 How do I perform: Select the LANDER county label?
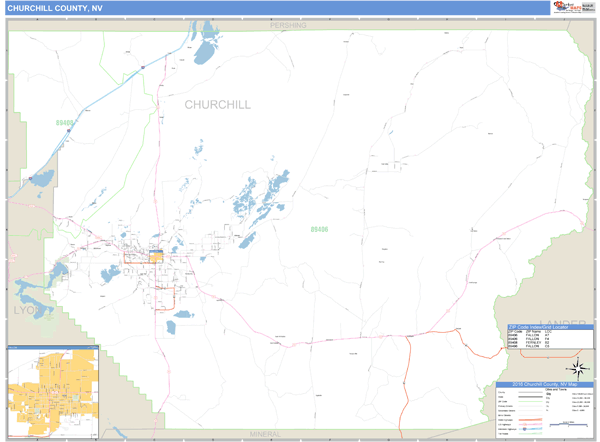point(555,322)
